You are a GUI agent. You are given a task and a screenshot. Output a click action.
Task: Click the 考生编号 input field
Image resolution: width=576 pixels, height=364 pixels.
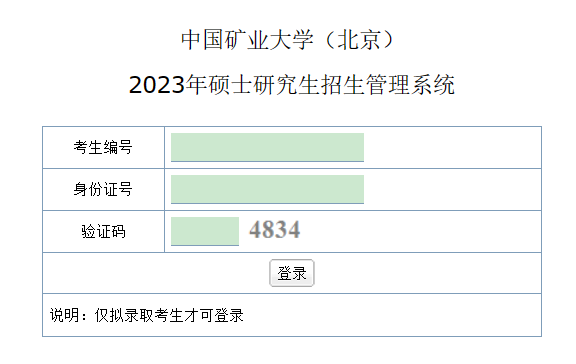pyautogui.click(x=267, y=147)
